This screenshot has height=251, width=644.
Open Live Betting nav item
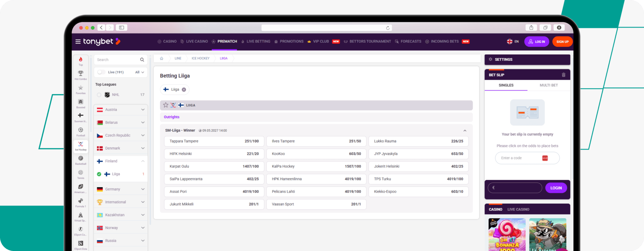[x=255, y=41]
